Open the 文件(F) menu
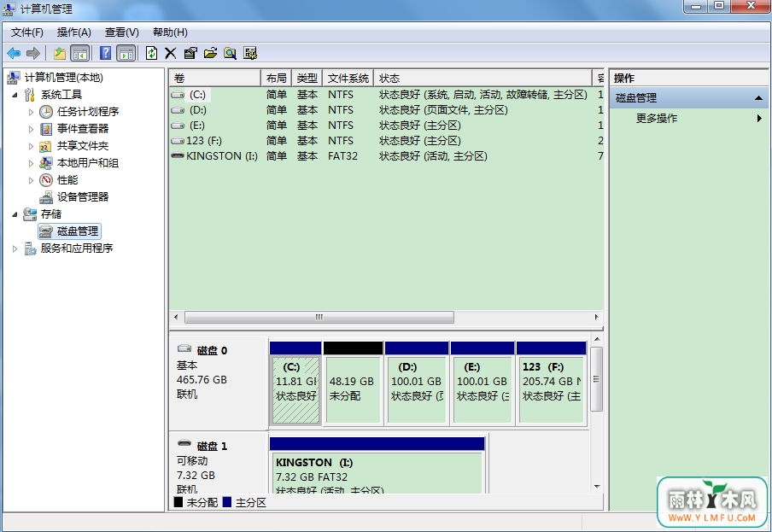The width and height of the screenshot is (772, 532). (x=27, y=32)
